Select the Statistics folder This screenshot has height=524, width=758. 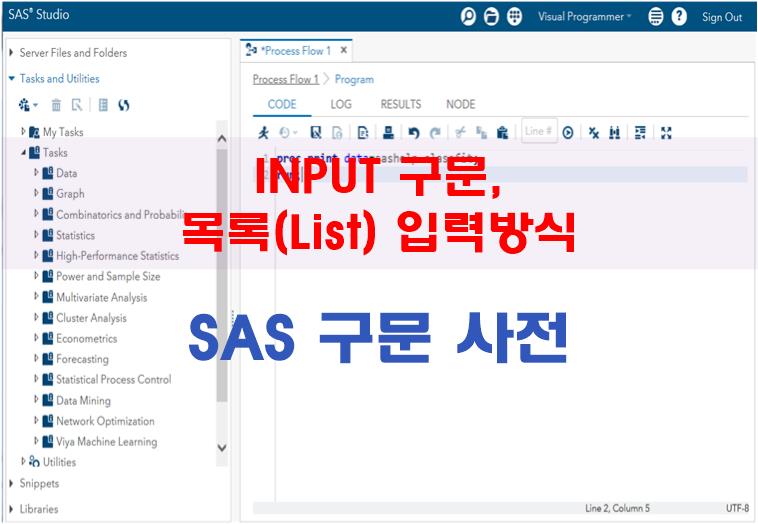coord(75,235)
